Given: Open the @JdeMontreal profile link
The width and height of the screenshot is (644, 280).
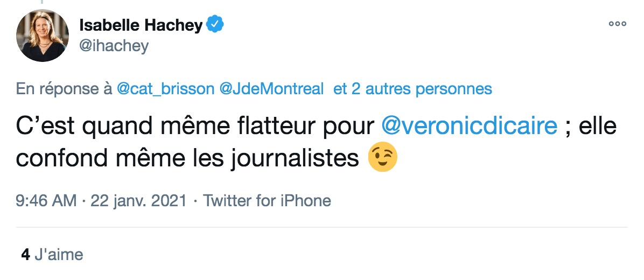Looking at the screenshot, I should (x=272, y=89).
